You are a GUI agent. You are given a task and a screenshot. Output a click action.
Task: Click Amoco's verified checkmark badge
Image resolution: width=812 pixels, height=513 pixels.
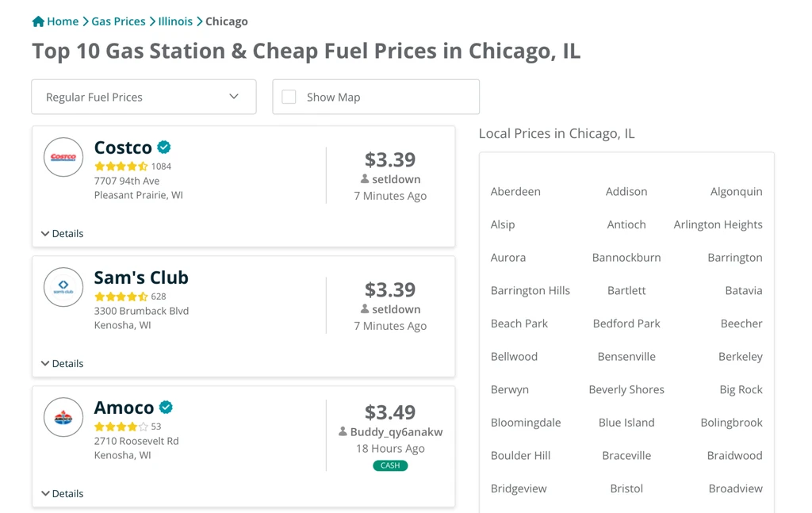(166, 408)
